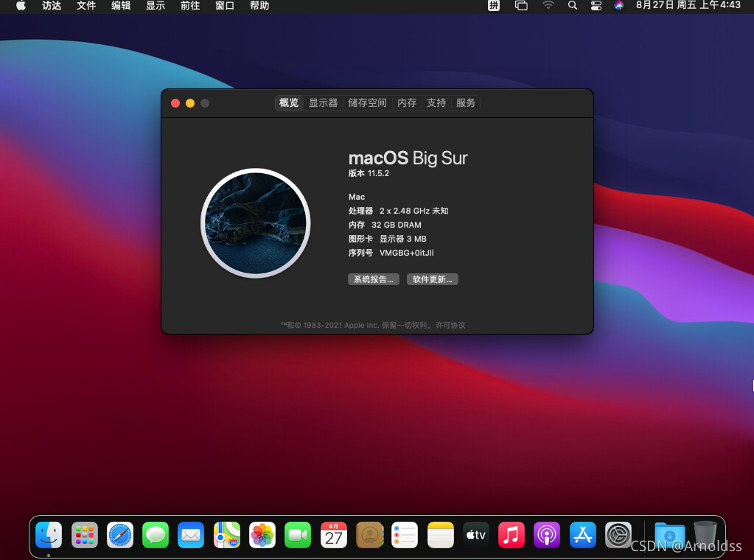
Task: Click the Pinyin input method icon
Action: pos(494,6)
